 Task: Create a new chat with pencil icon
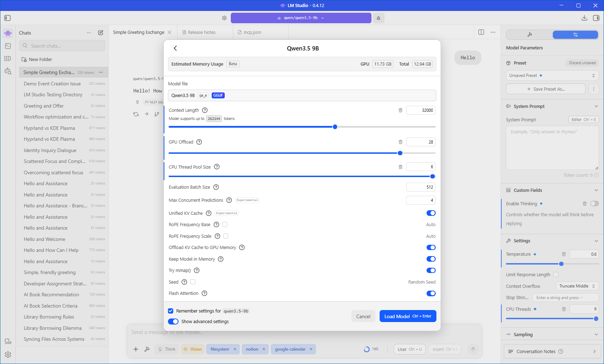click(x=101, y=33)
